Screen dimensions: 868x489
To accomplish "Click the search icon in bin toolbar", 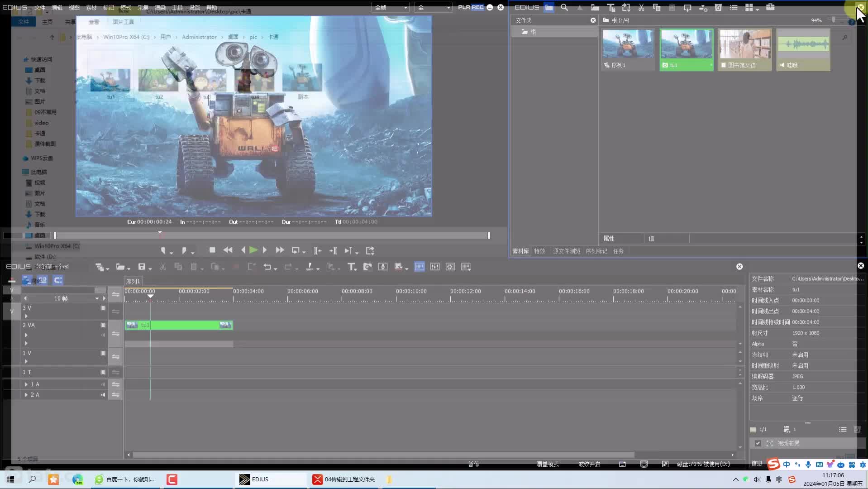I will [564, 7].
